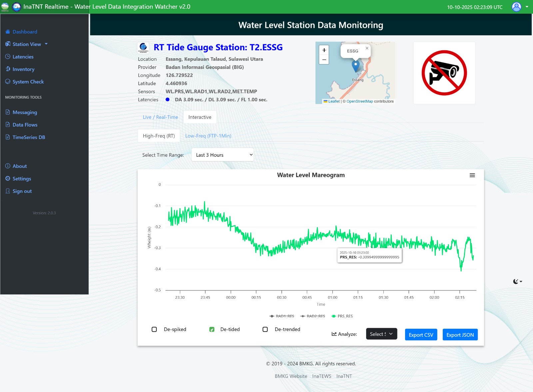Click the ESSG map location marker
Image resolution: width=533 pixels, height=392 pixels.
355,66
